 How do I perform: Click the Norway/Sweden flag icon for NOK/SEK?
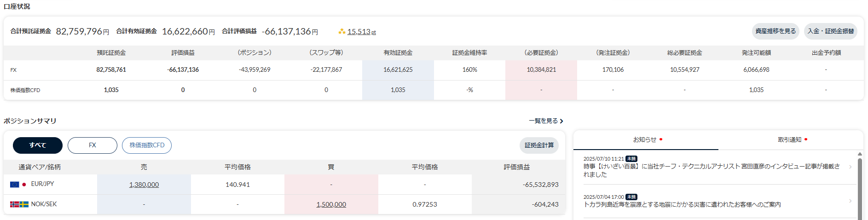click(19, 204)
